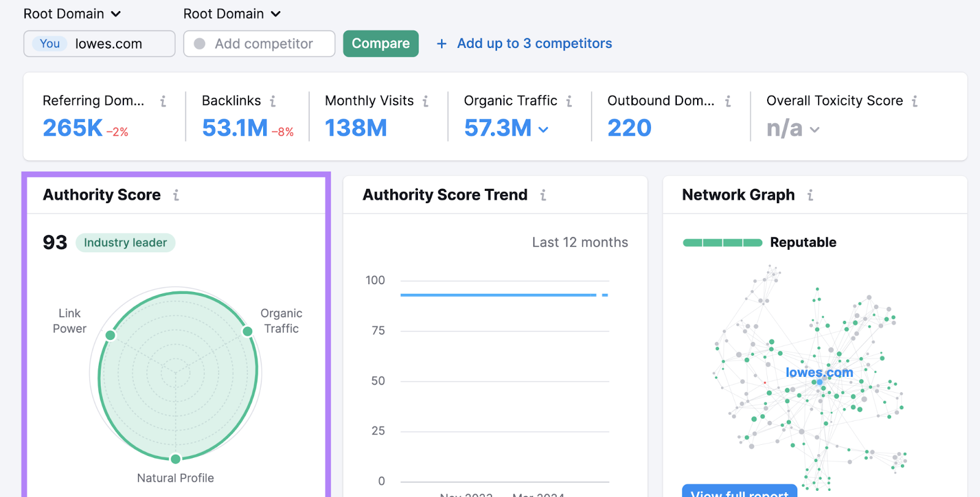Click plus icon to add competitors
Screen dimensions: 980x497
(441, 44)
